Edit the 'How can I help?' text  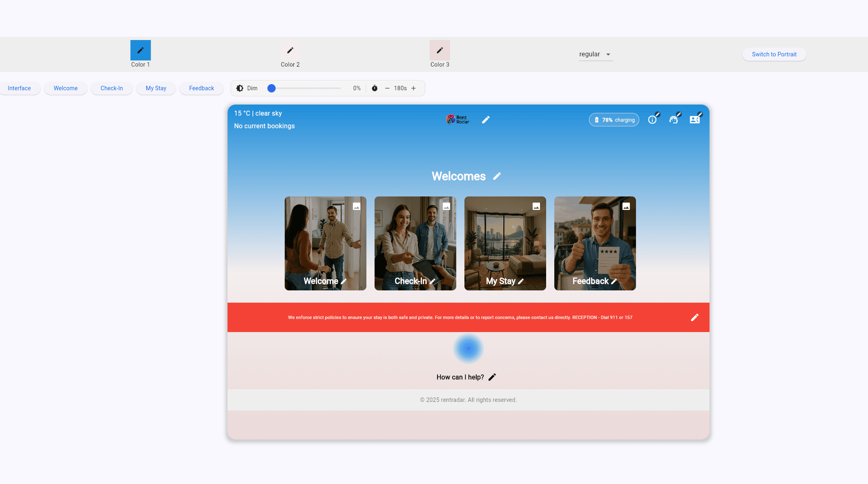[492, 377]
